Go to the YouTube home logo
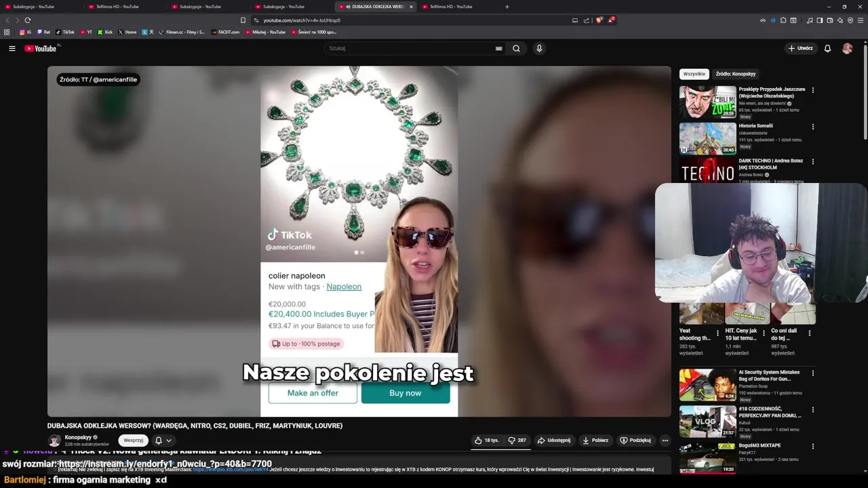Viewport: 868px width, 488px height. [41, 48]
